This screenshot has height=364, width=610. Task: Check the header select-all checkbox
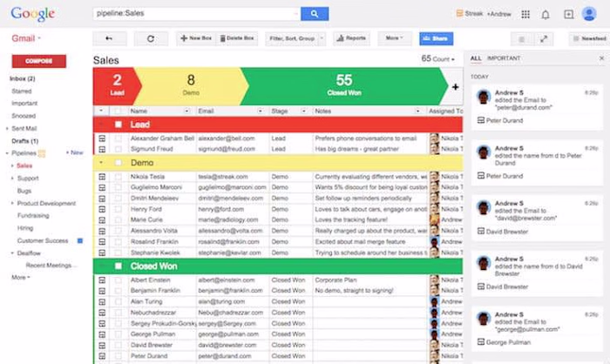point(118,111)
